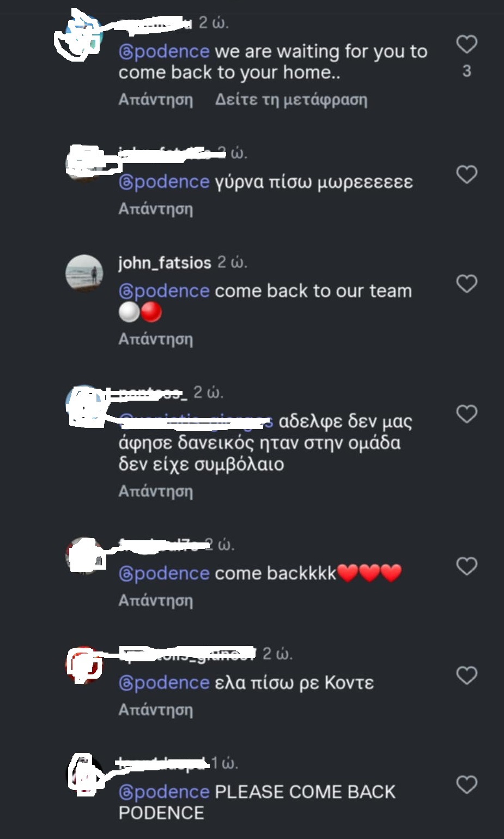Reply to the 'waiting for you' comment
This screenshot has height=839, width=504.
[x=156, y=100]
